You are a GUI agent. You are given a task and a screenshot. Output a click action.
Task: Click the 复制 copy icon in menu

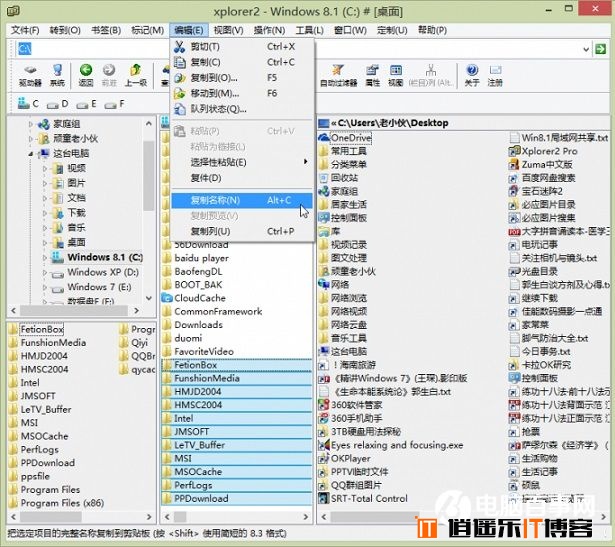[179, 62]
